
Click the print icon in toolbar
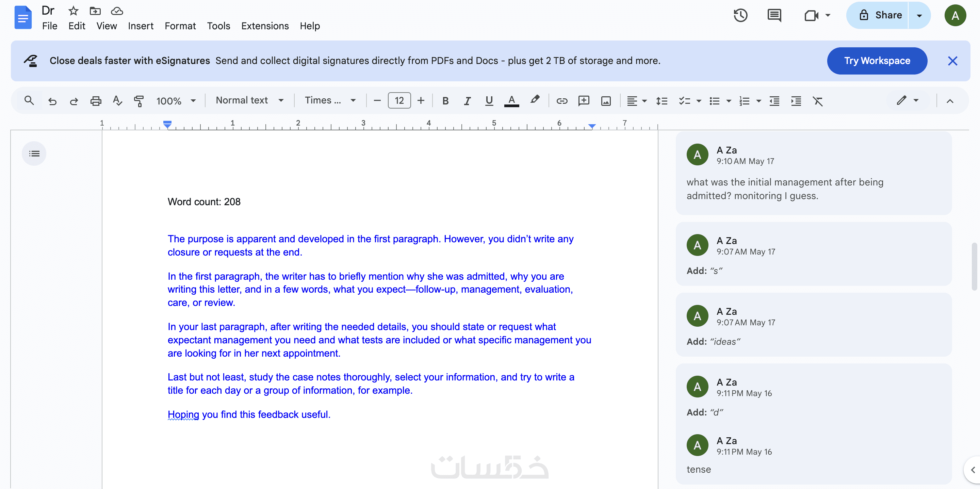coord(96,101)
